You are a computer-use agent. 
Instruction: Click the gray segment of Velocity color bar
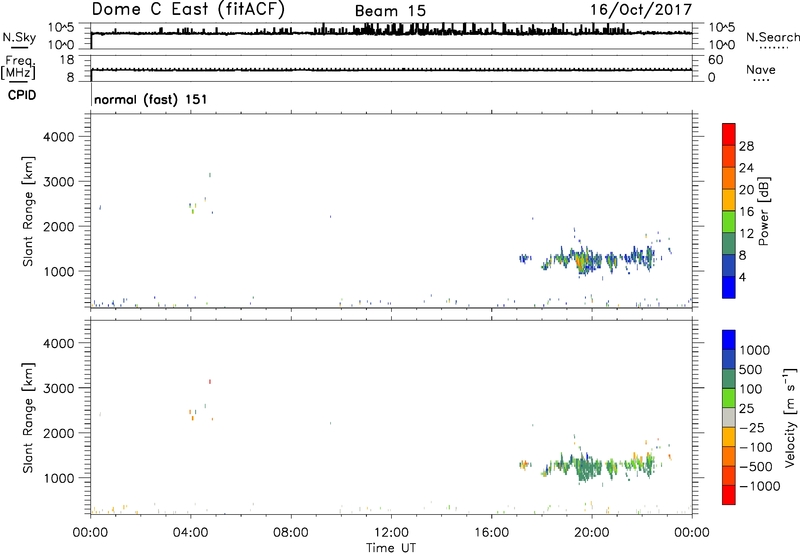729,417
